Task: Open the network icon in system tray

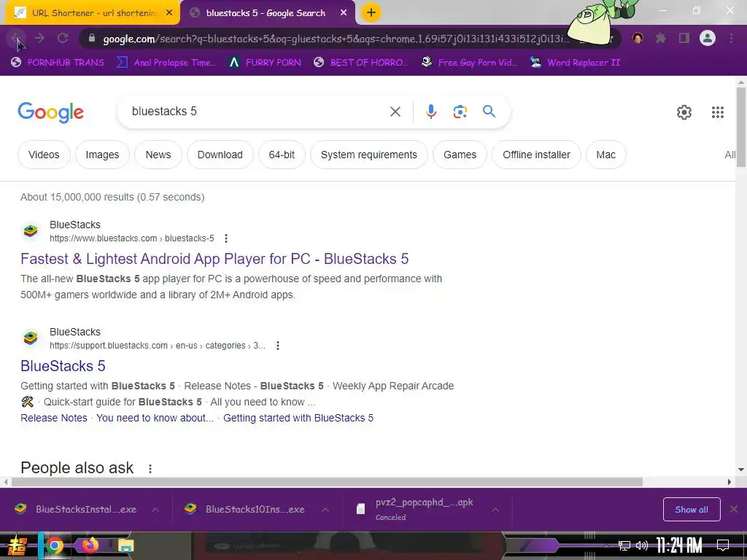Action: click(624, 545)
